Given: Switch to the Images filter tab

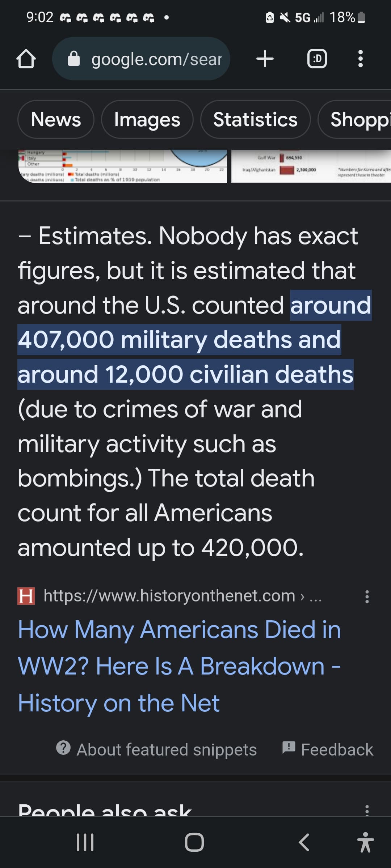Looking at the screenshot, I should point(147,119).
